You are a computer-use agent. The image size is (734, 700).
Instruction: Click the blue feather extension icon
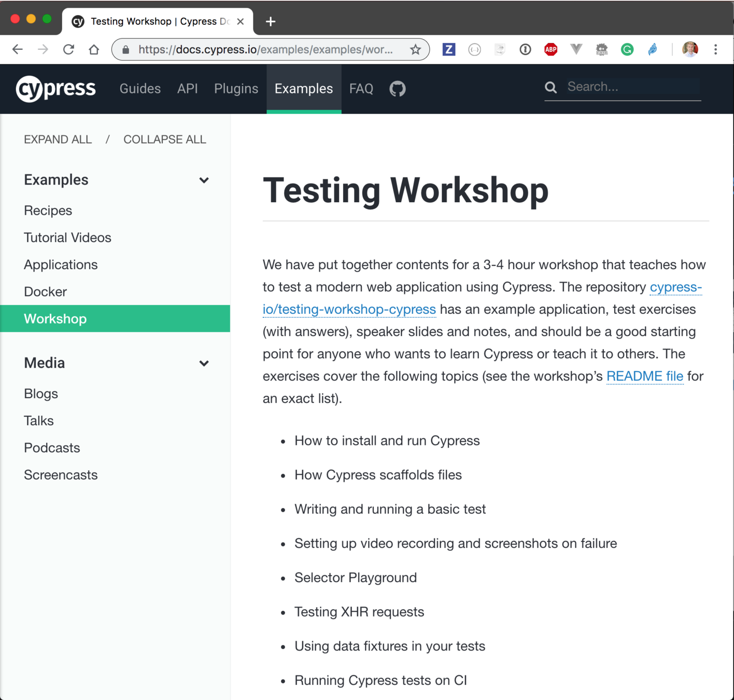653,49
